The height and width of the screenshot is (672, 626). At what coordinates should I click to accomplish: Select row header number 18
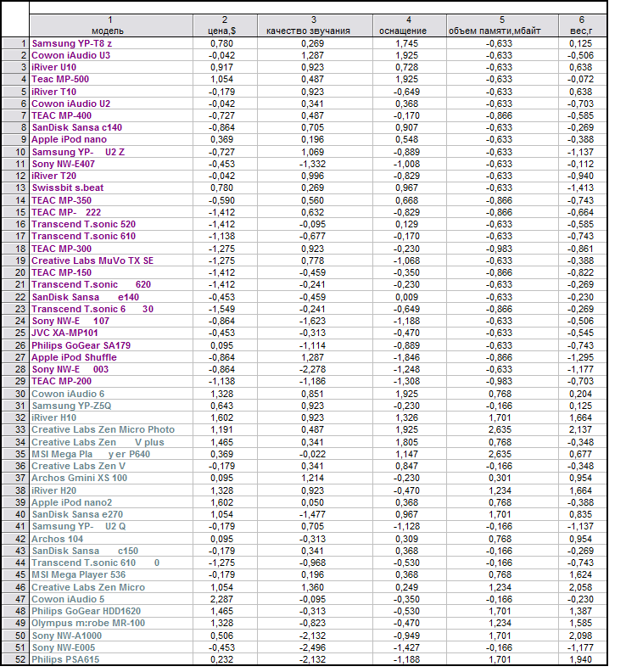pyautogui.click(x=15, y=249)
